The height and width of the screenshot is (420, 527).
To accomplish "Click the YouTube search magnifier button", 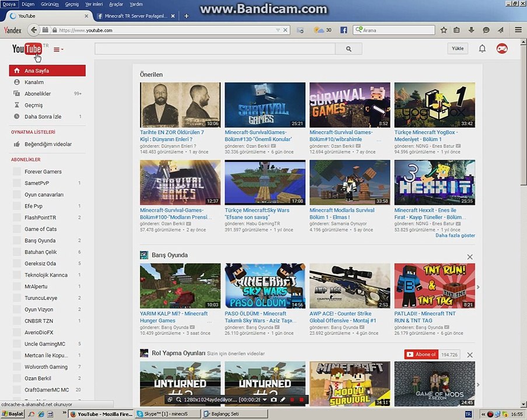I will (348, 49).
